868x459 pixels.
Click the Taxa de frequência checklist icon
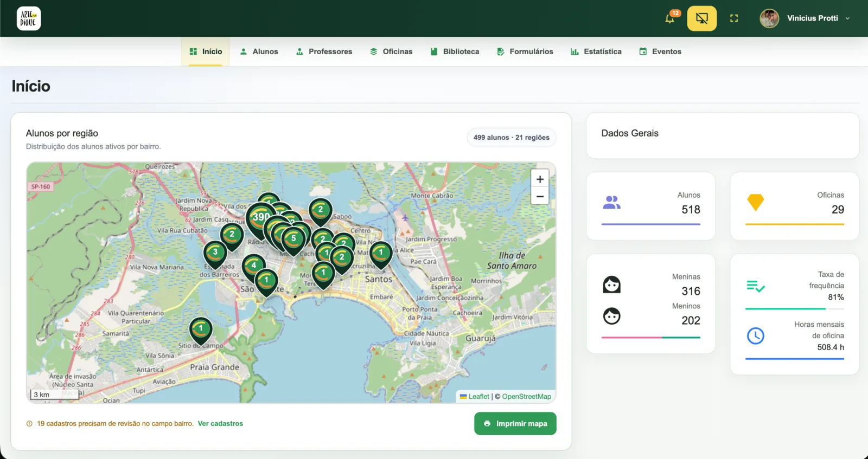click(x=756, y=286)
